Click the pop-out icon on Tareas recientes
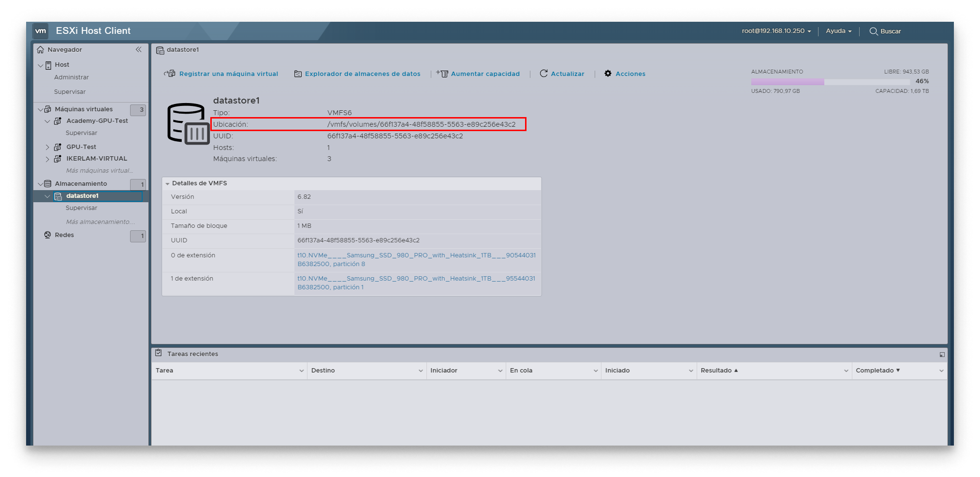 click(942, 354)
